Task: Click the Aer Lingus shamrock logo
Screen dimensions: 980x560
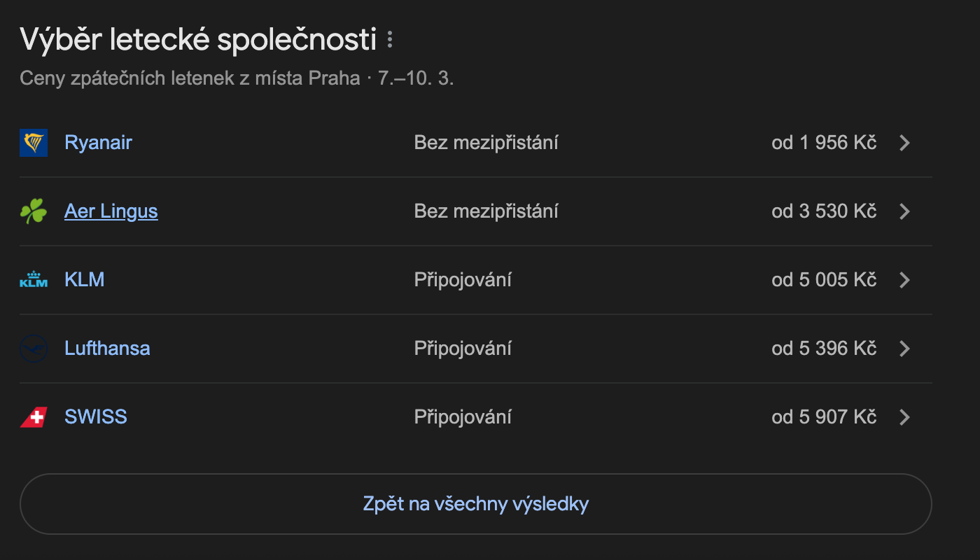Action: (x=34, y=211)
